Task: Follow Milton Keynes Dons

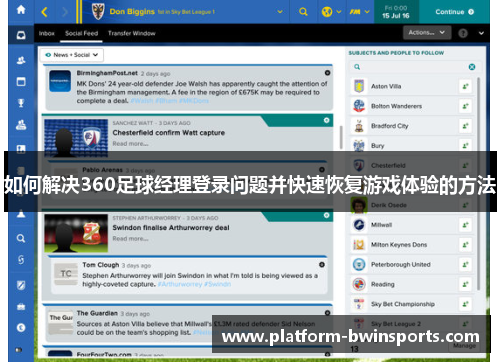Action: [x=465, y=245]
